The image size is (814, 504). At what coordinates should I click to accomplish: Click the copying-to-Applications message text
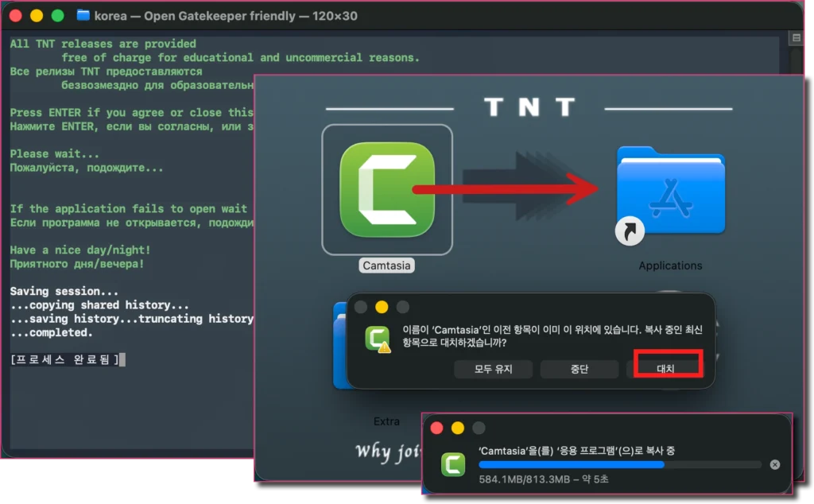pos(576,451)
